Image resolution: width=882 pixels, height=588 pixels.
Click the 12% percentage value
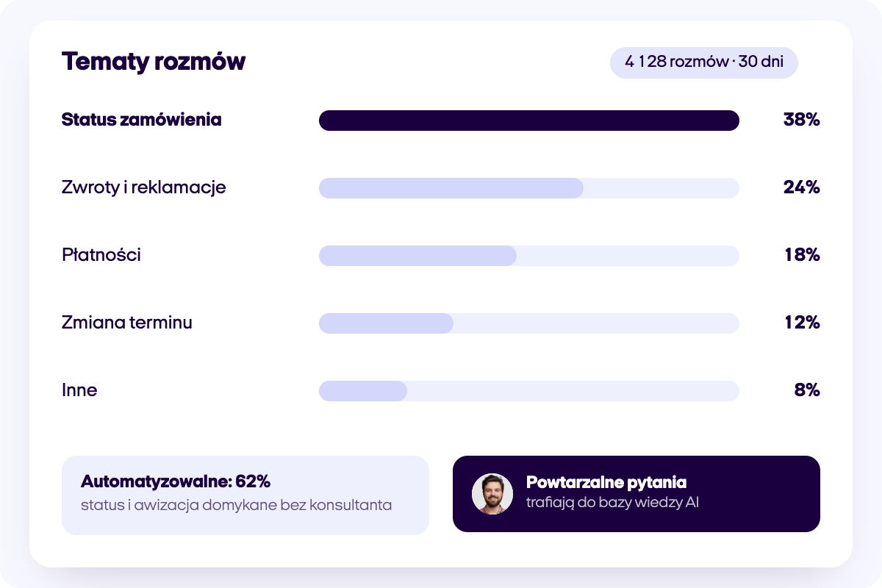coord(803,323)
